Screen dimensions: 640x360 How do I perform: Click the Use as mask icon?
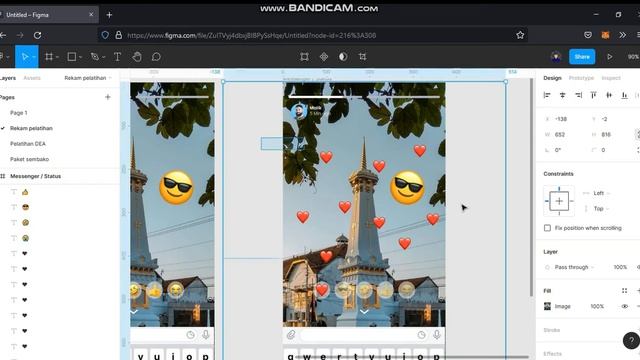[x=343, y=57]
